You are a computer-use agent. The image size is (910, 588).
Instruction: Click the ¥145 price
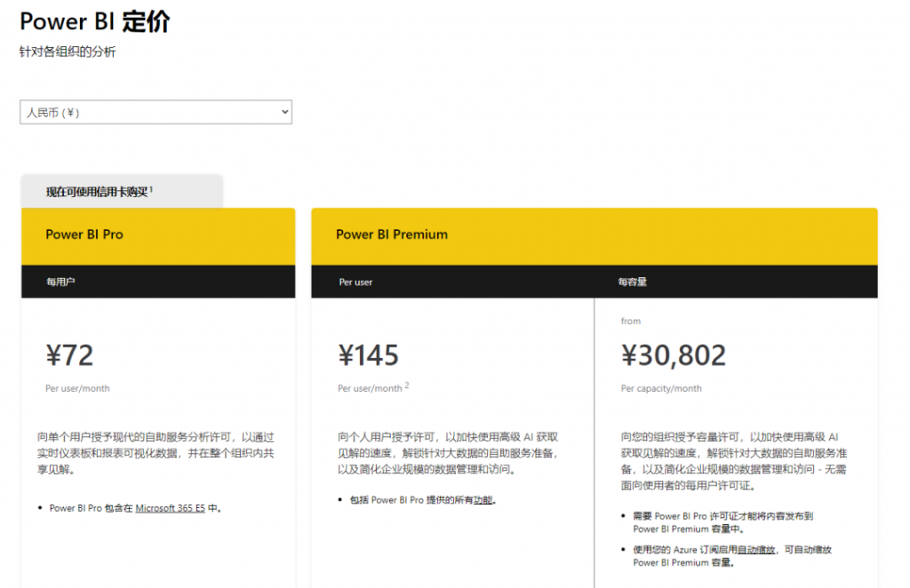click(x=368, y=355)
